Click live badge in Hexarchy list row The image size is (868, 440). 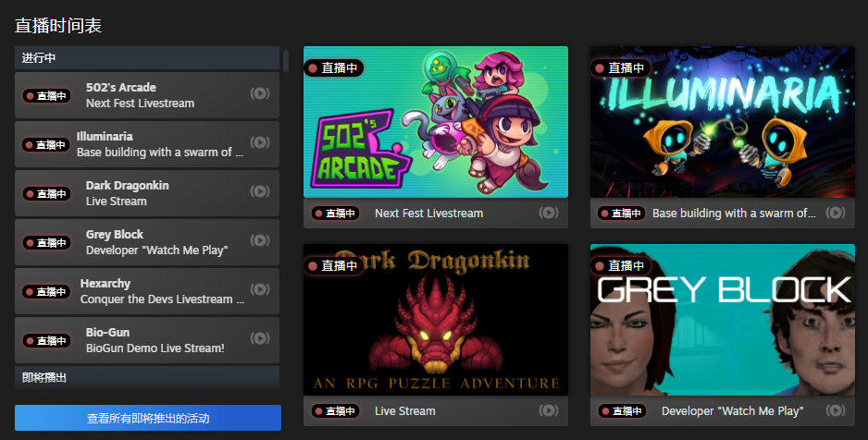point(46,291)
